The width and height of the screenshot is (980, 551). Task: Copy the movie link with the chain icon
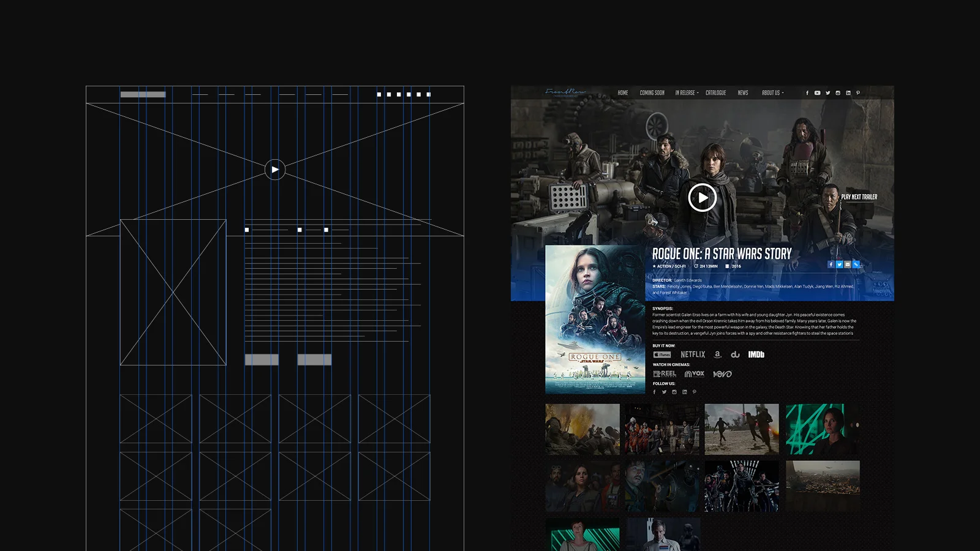point(856,264)
